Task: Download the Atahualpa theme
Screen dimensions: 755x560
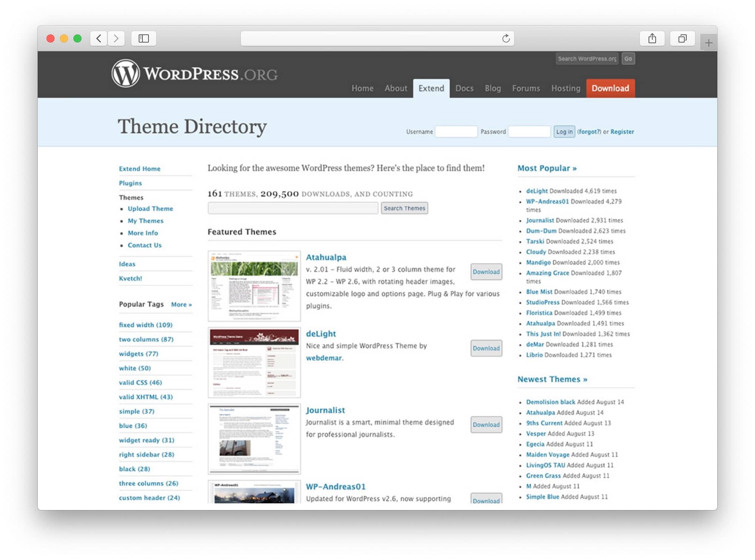Action: (486, 272)
